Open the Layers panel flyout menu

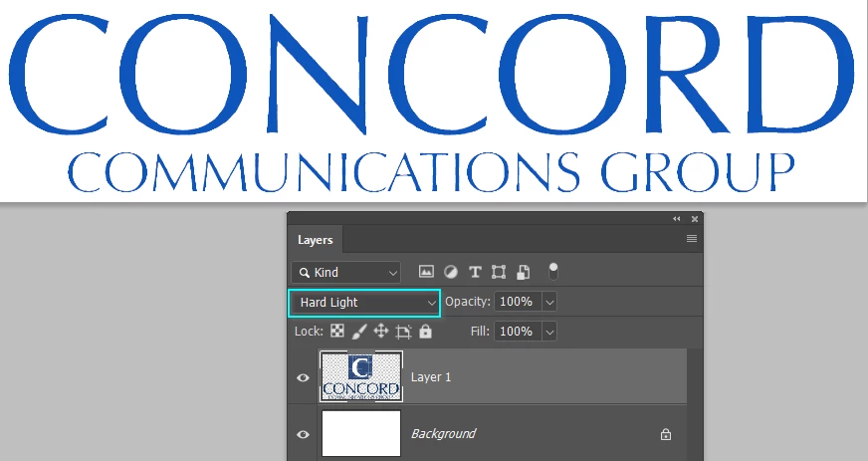point(692,239)
